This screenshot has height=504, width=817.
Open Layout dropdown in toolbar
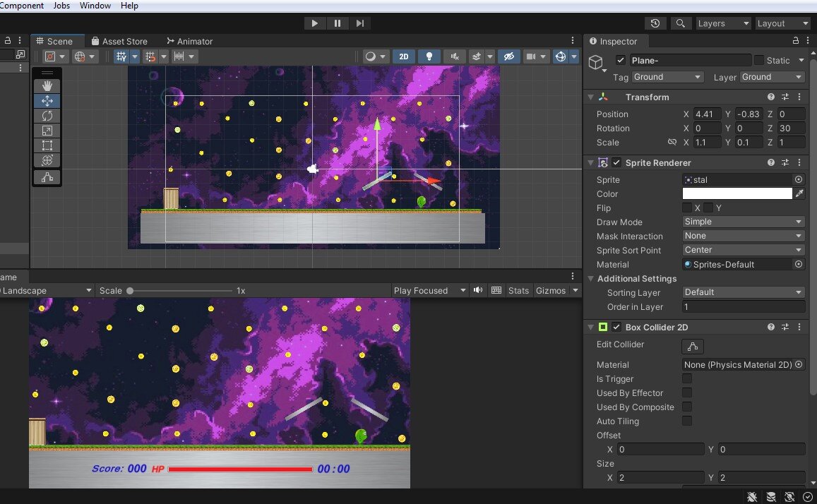pos(782,23)
